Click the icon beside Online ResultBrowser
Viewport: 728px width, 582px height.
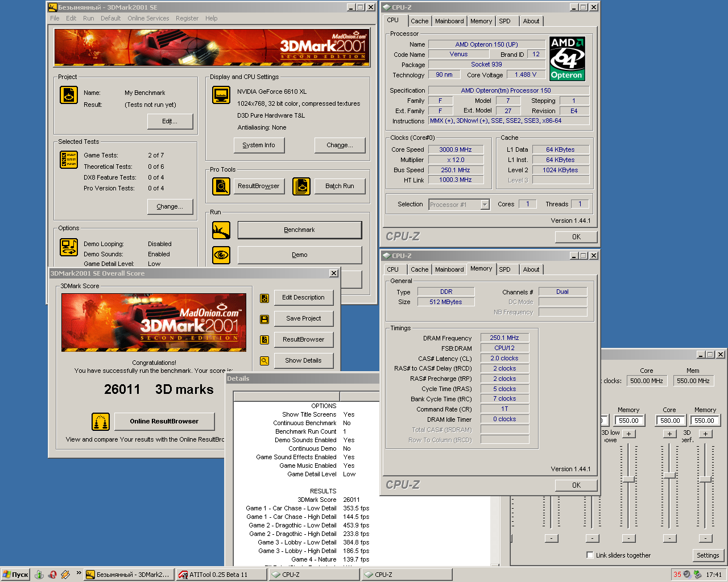[101, 422]
